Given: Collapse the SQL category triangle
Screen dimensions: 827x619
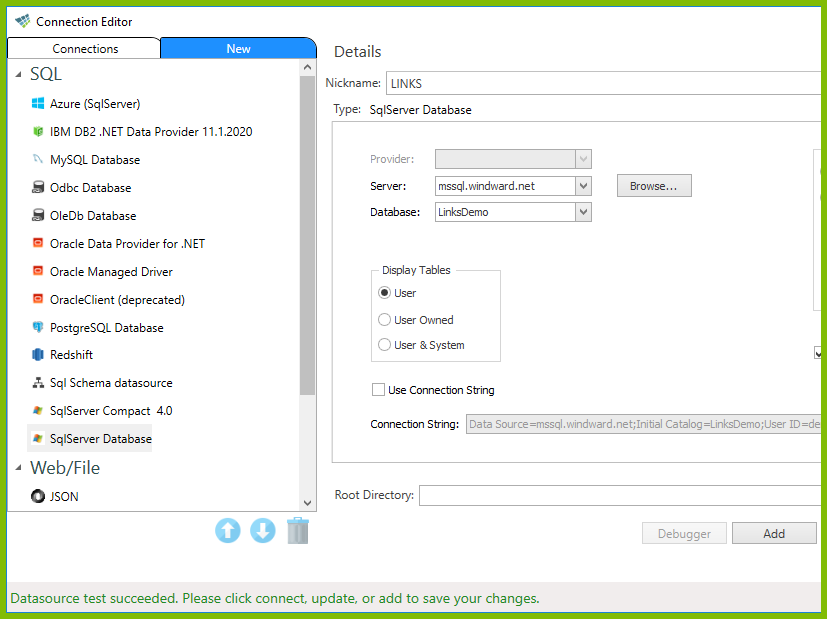Looking at the screenshot, I should click(18, 74).
